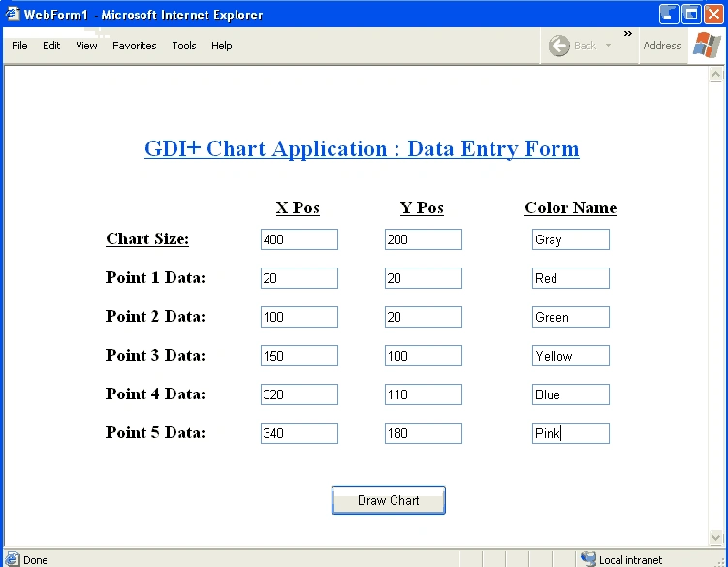The width and height of the screenshot is (728, 567).
Task: Expand the toolbar overflow chevron
Action: pyautogui.click(x=628, y=33)
